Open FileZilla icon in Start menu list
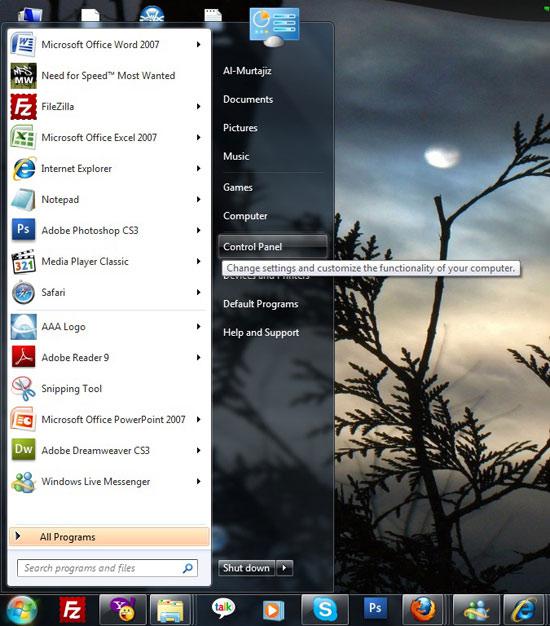The width and height of the screenshot is (550, 626). (x=23, y=107)
